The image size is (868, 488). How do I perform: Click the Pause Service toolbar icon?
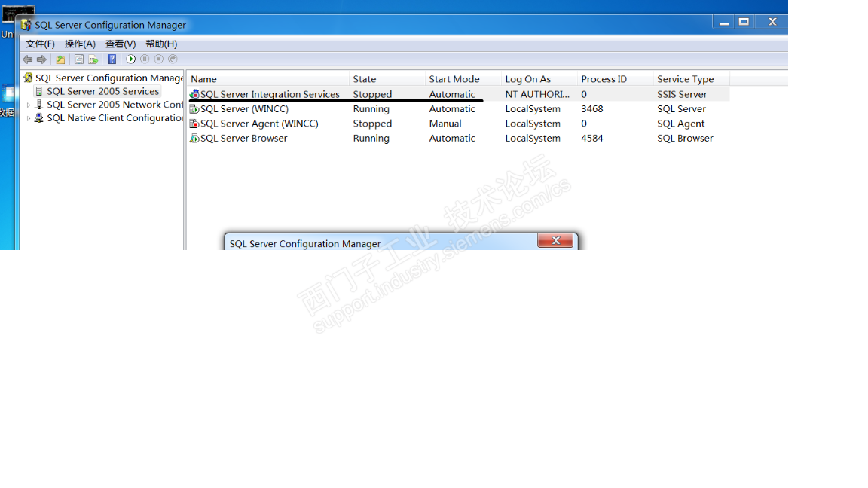point(145,59)
